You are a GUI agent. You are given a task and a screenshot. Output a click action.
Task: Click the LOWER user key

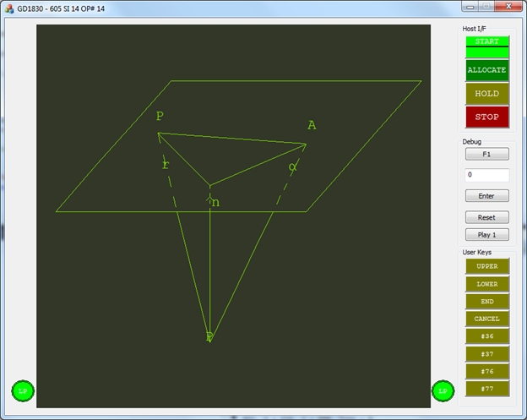[x=487, y=284]
